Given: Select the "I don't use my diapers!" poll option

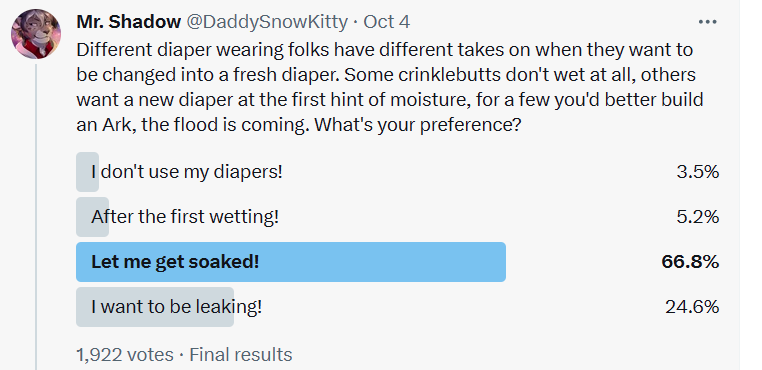Looking at the screenshot, I should (x=397, y=172).
